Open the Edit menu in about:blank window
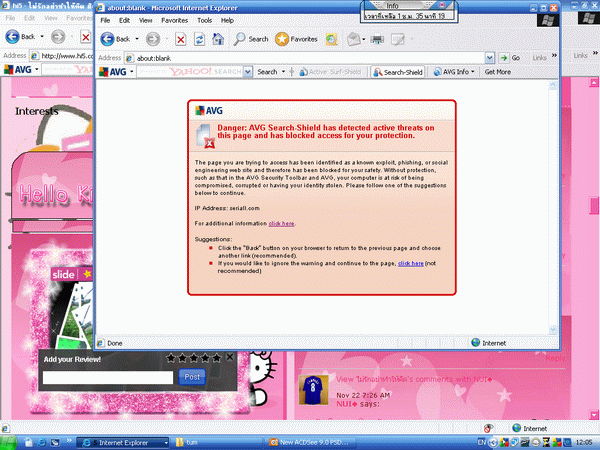Viewport: 600px width, 450px height. click(124, 20)
